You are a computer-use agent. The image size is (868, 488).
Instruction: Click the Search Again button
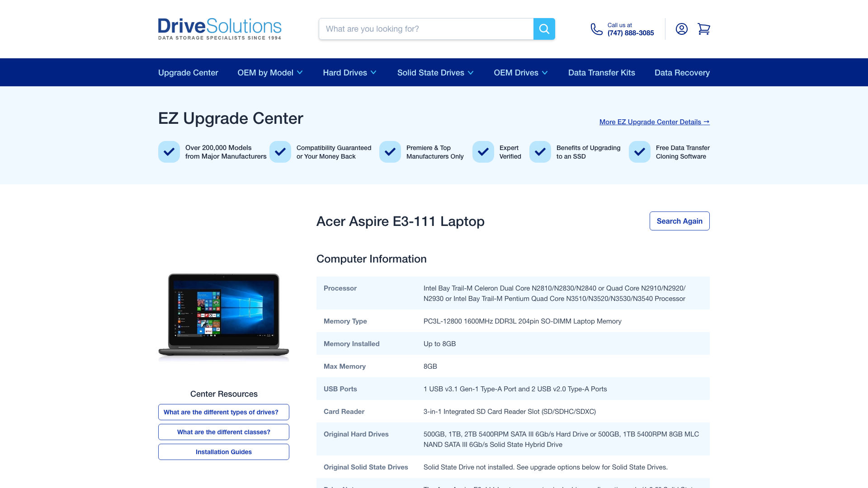coord(679,221)
